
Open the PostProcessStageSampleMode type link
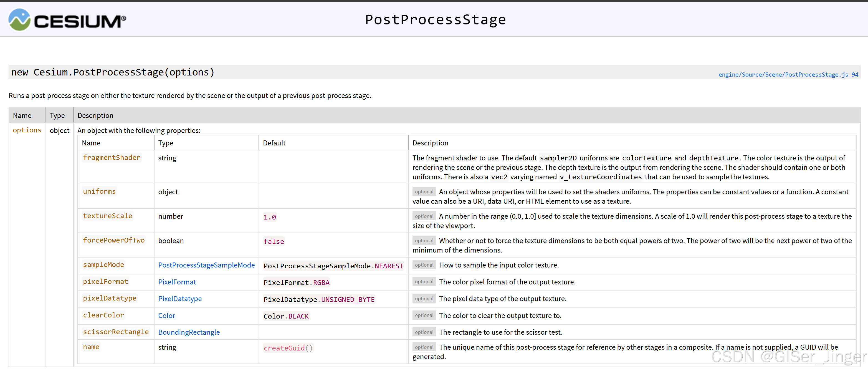207,265
